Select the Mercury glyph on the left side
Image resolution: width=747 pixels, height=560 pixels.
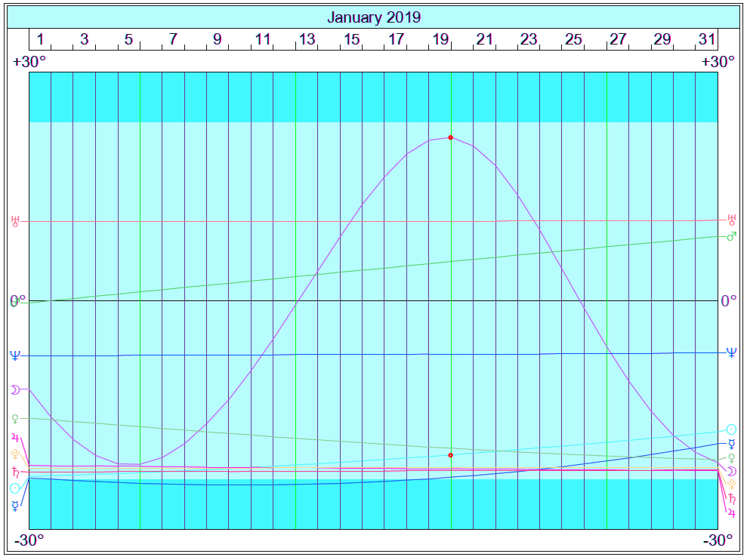[x=15, y=506]
